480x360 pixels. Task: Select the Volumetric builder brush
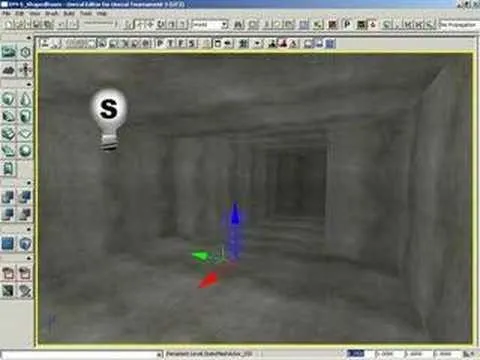tap(9, 168)
